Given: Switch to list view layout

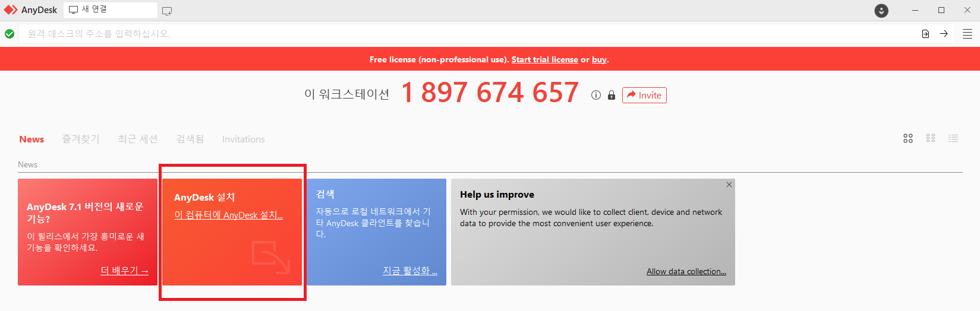Looking at the screenshot, I should [953, 138].
